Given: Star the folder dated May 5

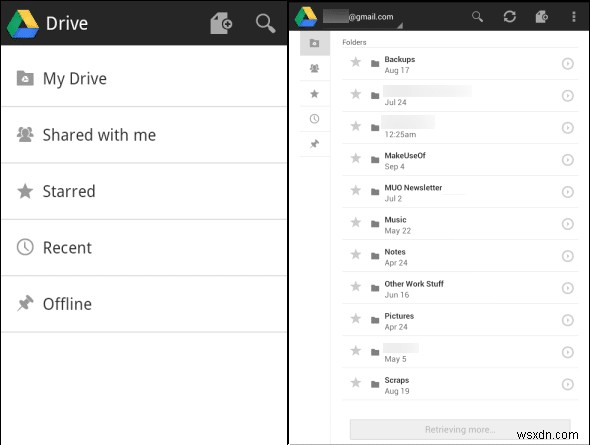Looking at the screenshot, I should (356, 351).
